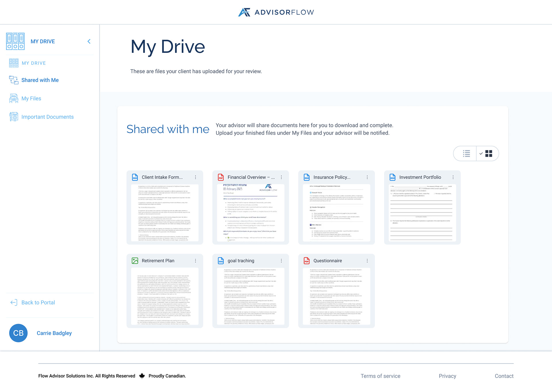The width and height of the screenshot is (552, 392).
Task: Switch files to list view
Action: (466, 153)
